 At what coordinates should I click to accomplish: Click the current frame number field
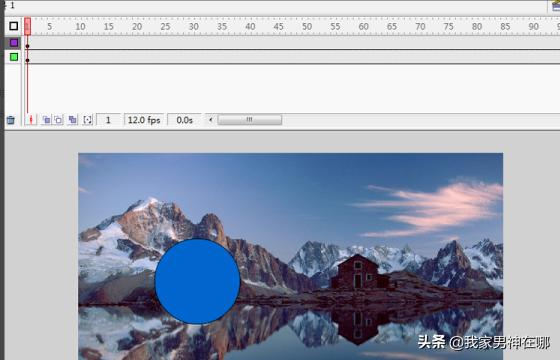point(108,120)
